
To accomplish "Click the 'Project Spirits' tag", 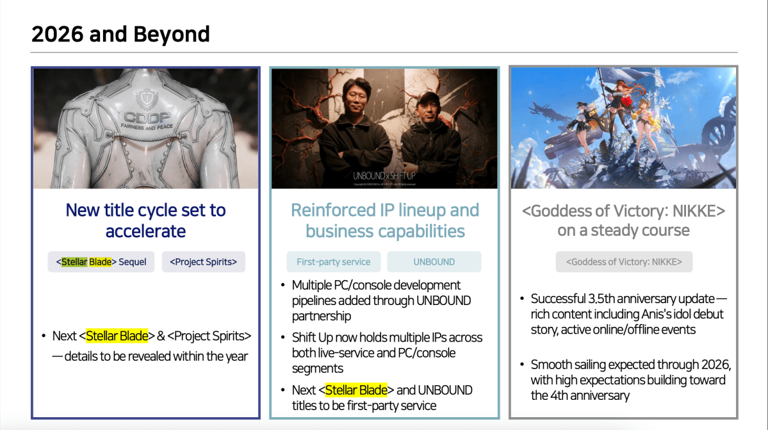I will [x=203, y=262].
